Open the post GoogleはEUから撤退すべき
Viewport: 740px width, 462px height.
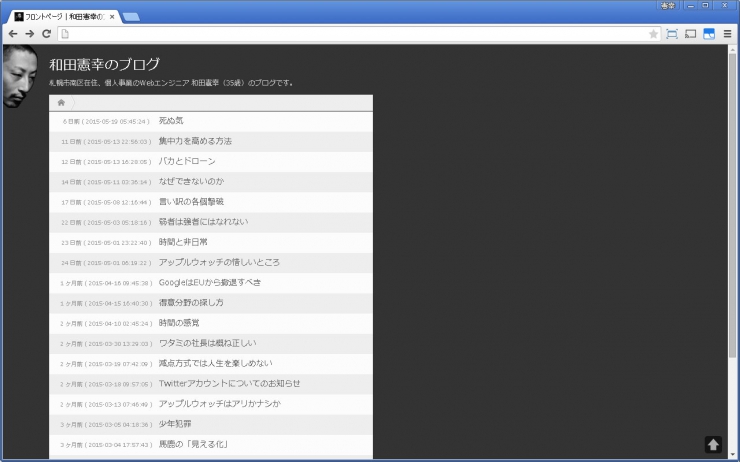(210, 283)
